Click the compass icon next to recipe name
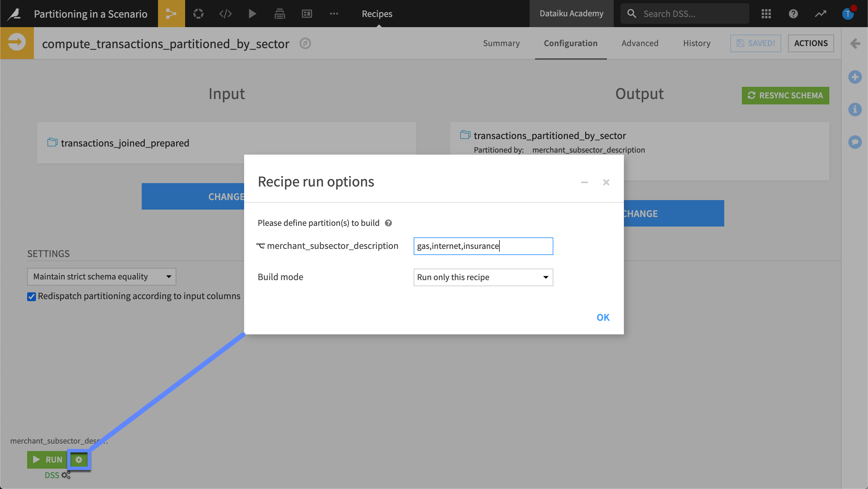This screenshot has height=489, width=868. point(305,43)
